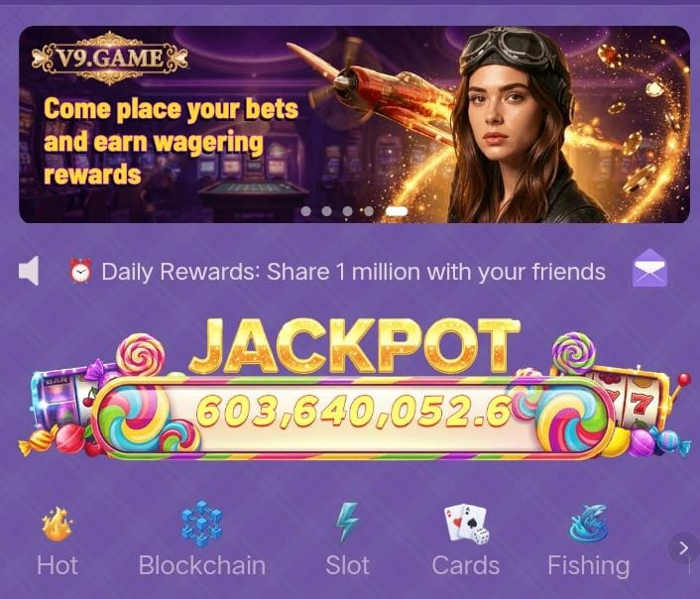Select the active fifth banner indicator
The image size is (700, 599).
coord(397,211)
